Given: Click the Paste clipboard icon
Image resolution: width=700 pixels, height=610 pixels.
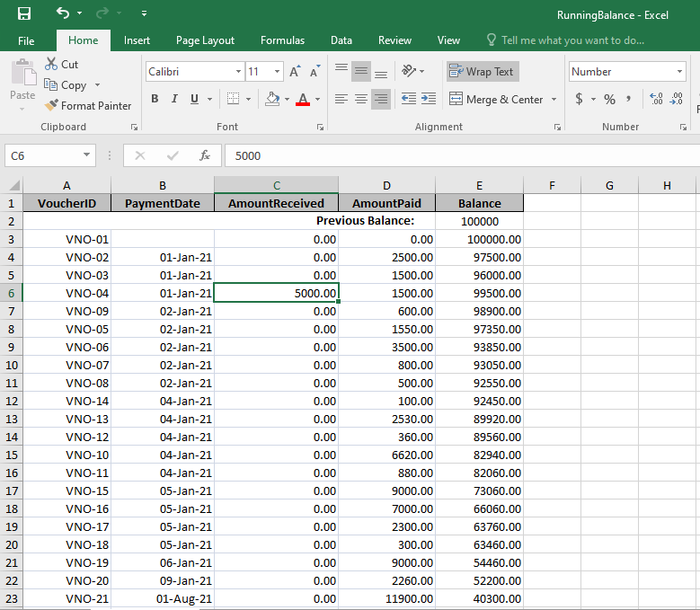Looking at the screenshot, I should (x=23, y=72).
